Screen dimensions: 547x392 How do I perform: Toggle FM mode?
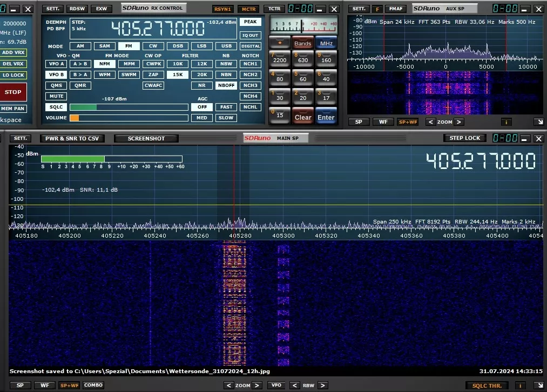[x=129, y=46]
